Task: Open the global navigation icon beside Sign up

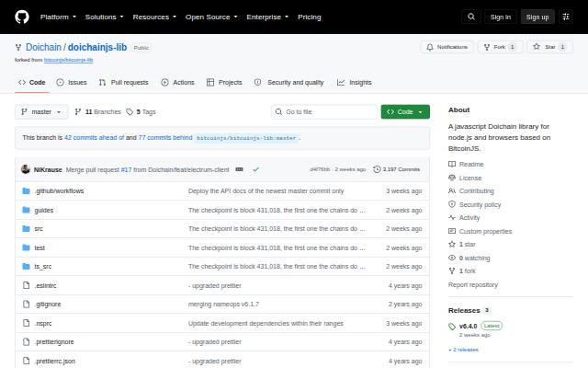Action: [566, 17]
